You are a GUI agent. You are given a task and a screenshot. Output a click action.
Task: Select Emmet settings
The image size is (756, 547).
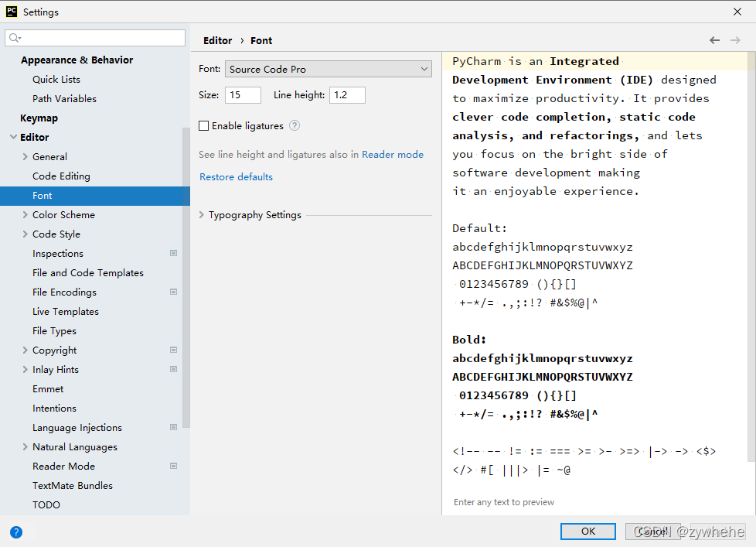pyautogui.click(x=48, y=389)
